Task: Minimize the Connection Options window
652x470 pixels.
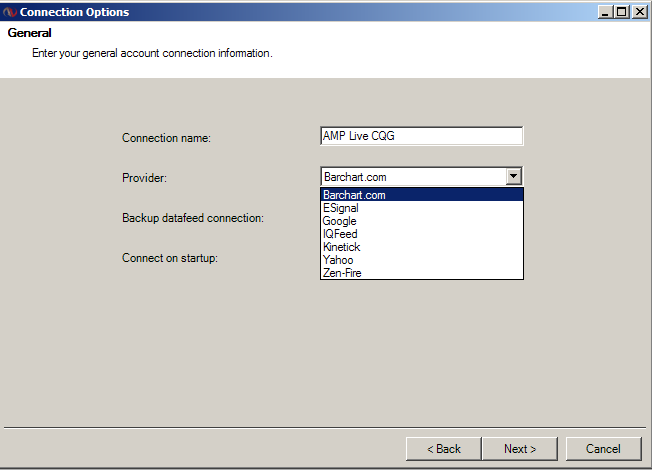Action: pyautogui.click(x=606, y=12)
